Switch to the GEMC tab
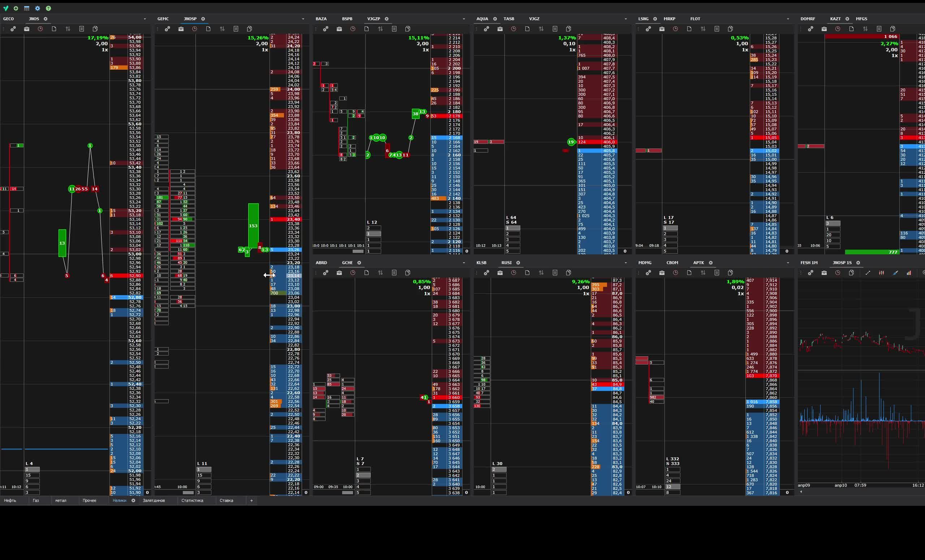 tap(163, 19)
